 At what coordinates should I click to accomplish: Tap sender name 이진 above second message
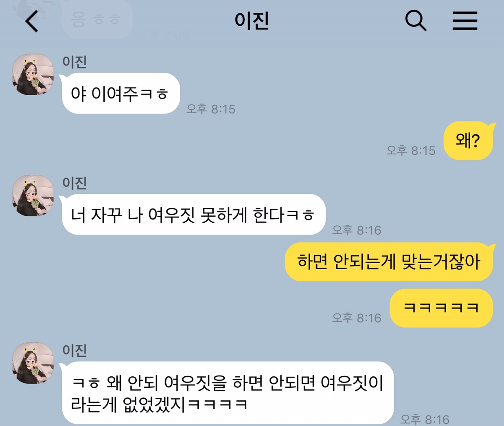(75, 183)
